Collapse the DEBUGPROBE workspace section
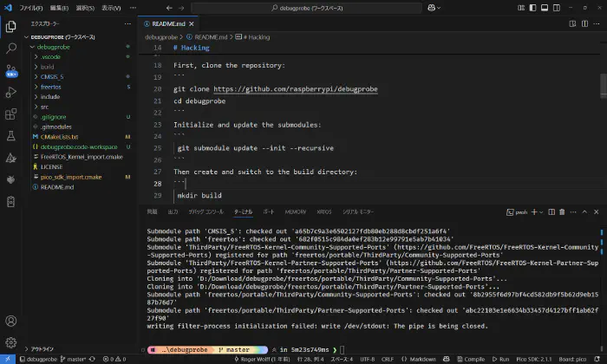This screenshot has width=607, height=364. tap(26, 37)
